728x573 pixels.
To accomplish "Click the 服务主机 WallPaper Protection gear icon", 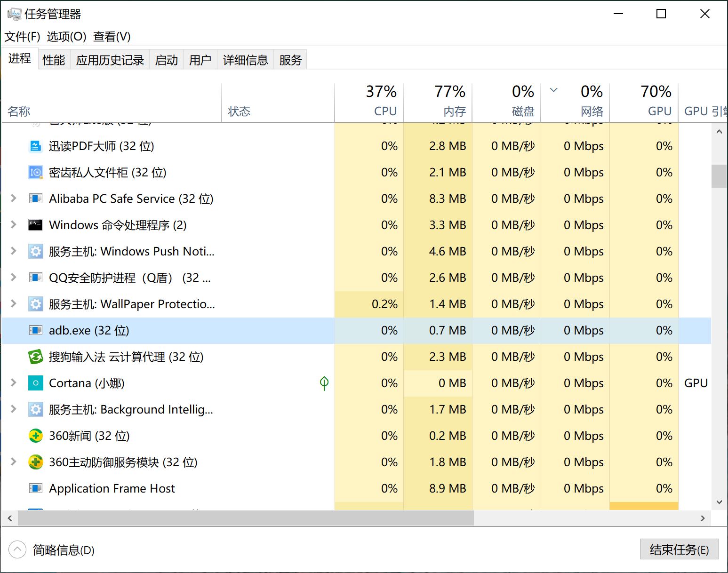I will pyautogui.click(x=35, y=304).
